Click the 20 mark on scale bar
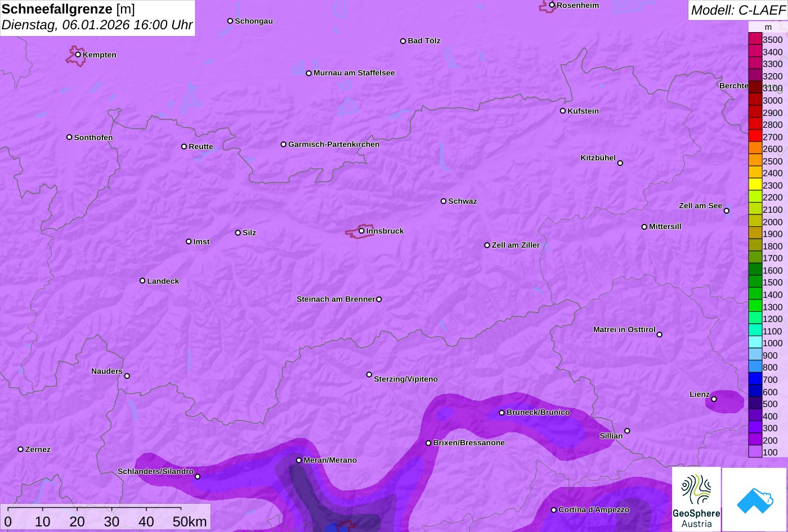 (x=77, y=522)
